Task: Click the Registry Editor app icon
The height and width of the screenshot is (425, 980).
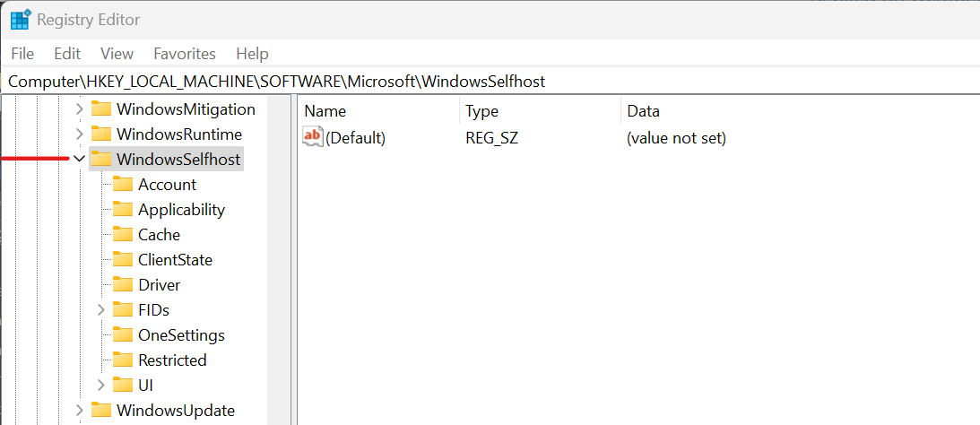Action: click(21, 20)
